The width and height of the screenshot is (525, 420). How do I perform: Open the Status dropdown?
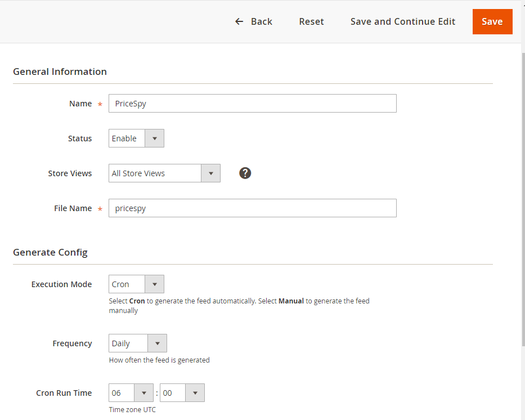(x=136, y=138)
